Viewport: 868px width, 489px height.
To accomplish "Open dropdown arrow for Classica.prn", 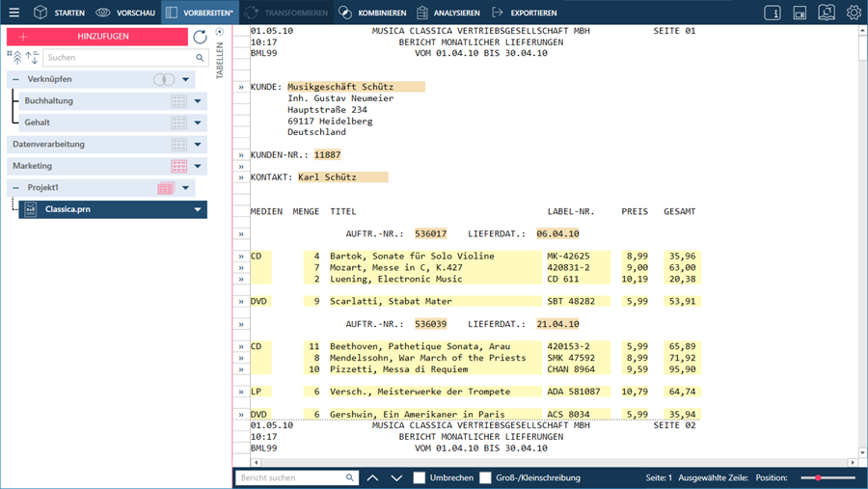I will 198,209.
